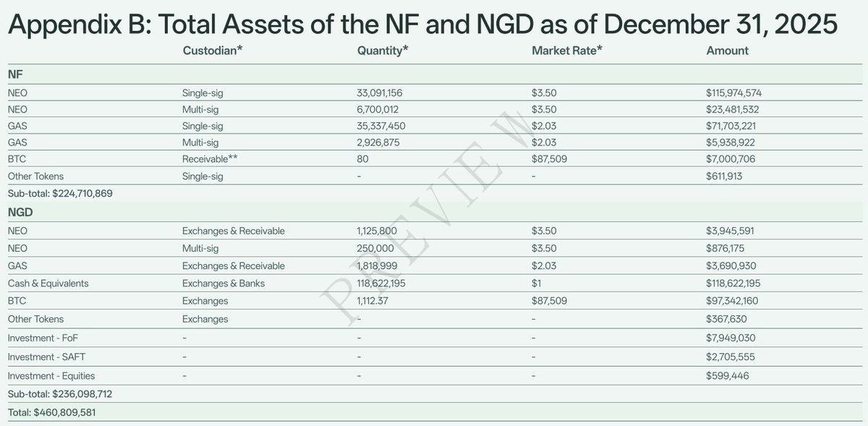
Task: Click the Cash & Equivalents row label
Action: tap(48, 283)
